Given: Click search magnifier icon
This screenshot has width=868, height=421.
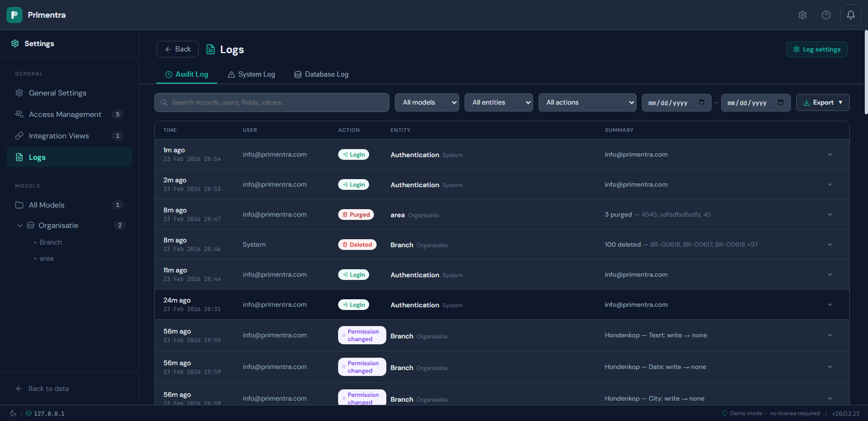Looking at the screenshot, I should pyautogui.click(x=163, y=102).
